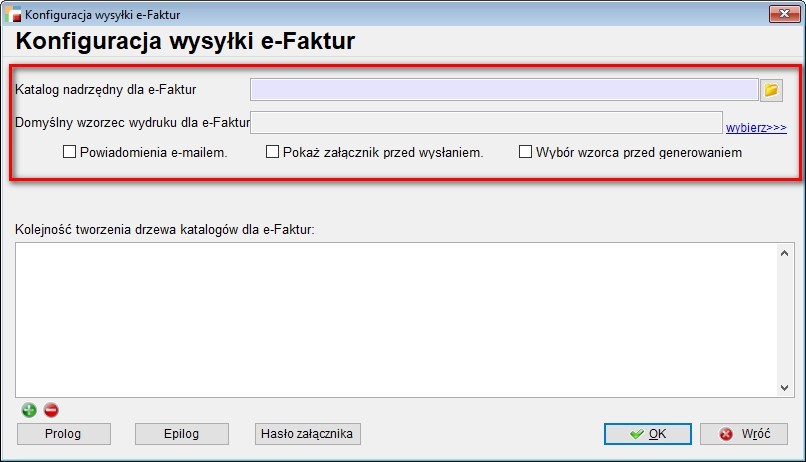This screenshot has width=806, height=462.
Task: Confirm with the OK button
Action: 648,434
